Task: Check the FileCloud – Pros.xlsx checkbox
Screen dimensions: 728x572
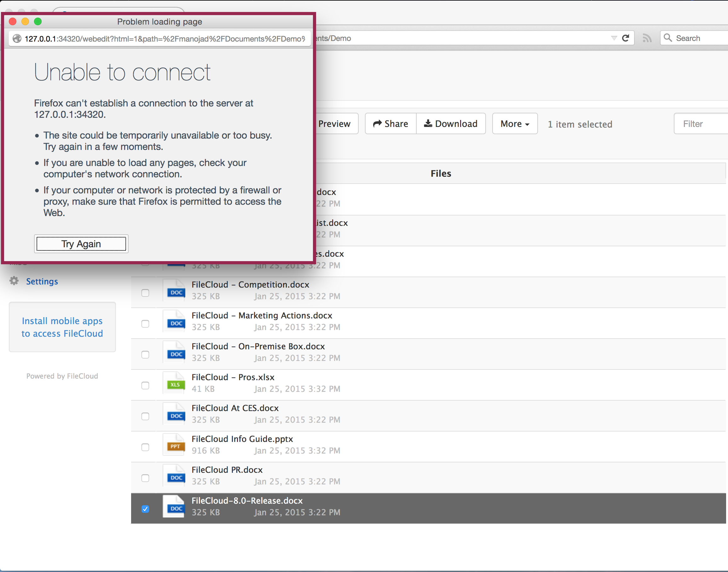Action: (x=145, y=385)
